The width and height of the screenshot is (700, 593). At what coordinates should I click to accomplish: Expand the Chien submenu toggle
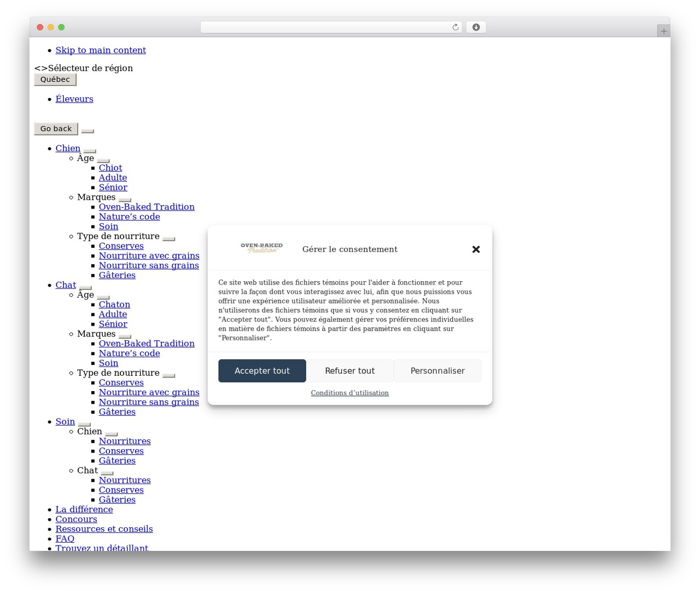(90, 150)
